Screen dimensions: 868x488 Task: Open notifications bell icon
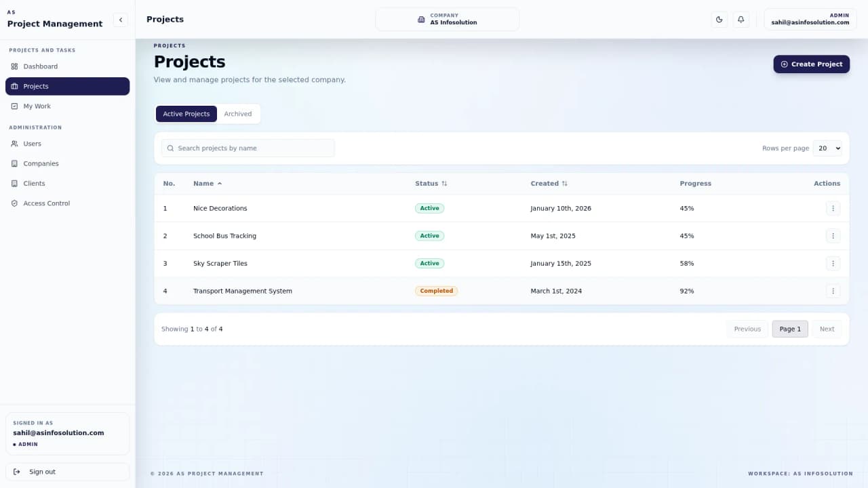(741, 20)
